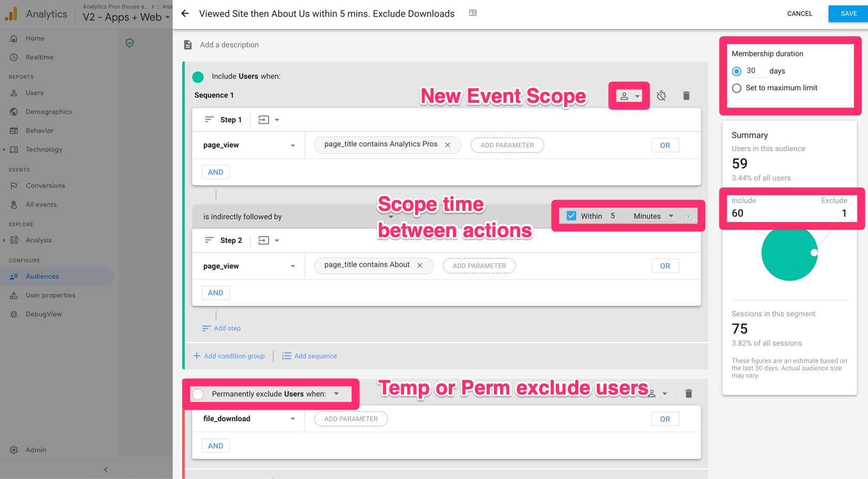Screen dimensions: 868x479
Task: Uncheck the Within 5 Minutes checkbox
Action: 570,215
